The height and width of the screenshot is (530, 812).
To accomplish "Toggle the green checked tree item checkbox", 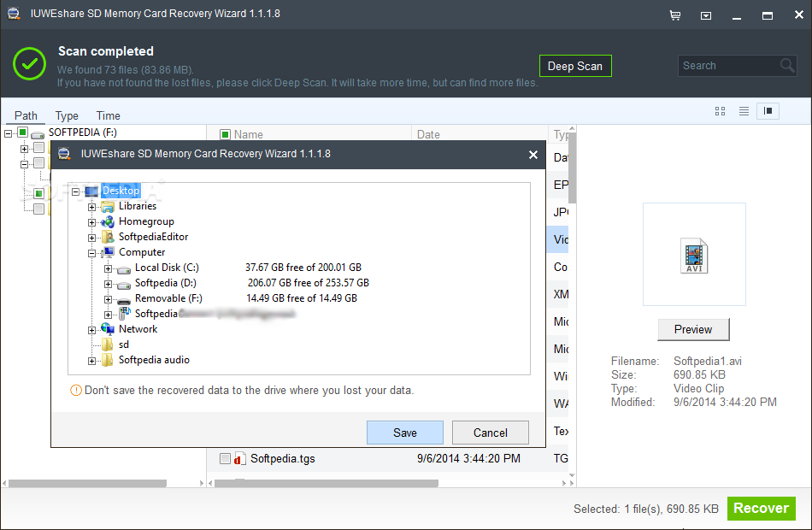I will (38, 193).
